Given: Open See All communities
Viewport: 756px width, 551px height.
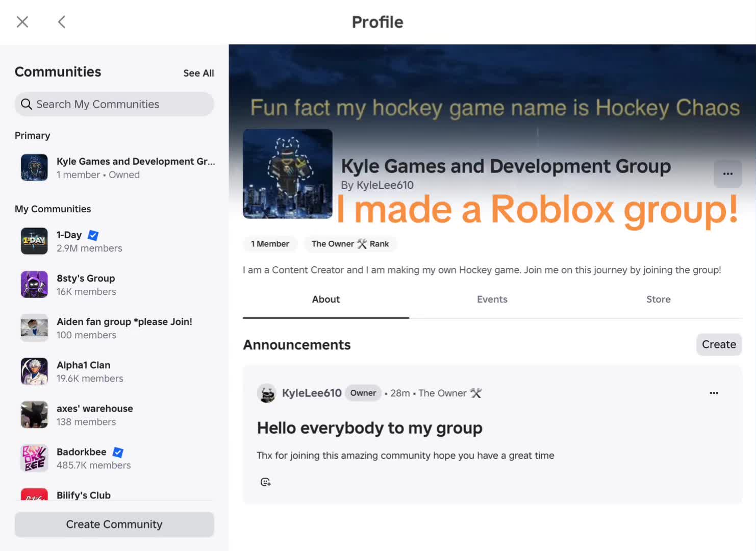Looking at the screenshot, I should coord(198,73).
